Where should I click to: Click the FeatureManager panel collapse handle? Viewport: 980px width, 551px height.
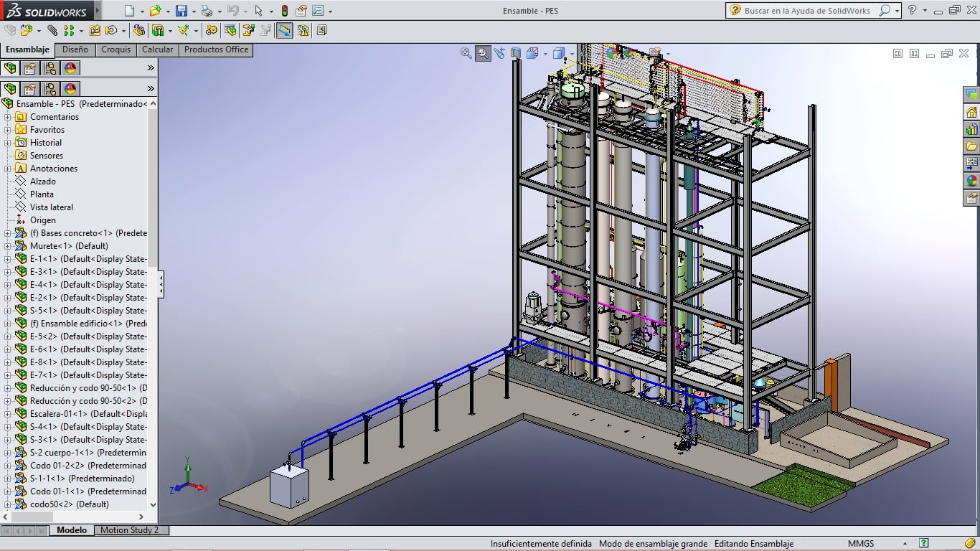(161, 284)
